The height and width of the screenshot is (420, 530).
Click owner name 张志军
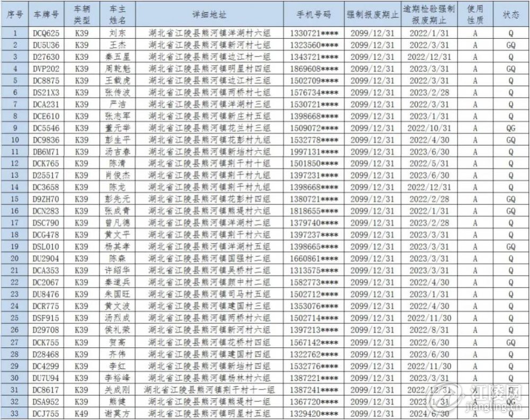tap(118, 116)
